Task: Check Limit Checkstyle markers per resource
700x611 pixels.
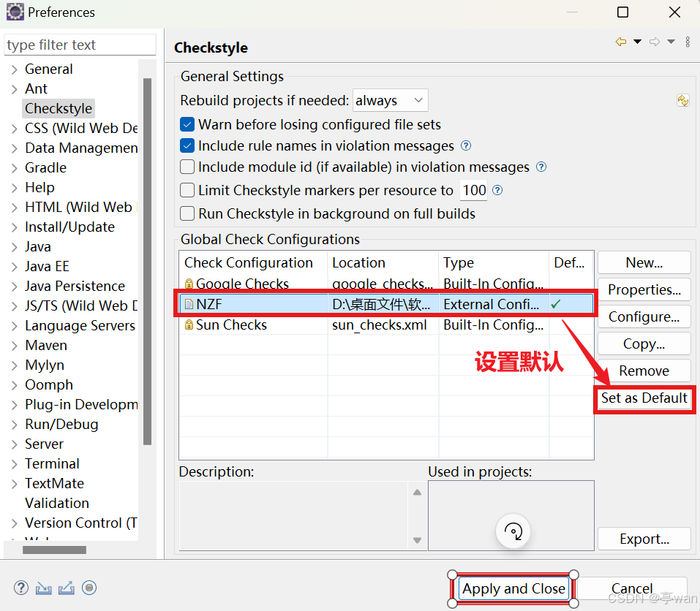Action: point(187,190)
